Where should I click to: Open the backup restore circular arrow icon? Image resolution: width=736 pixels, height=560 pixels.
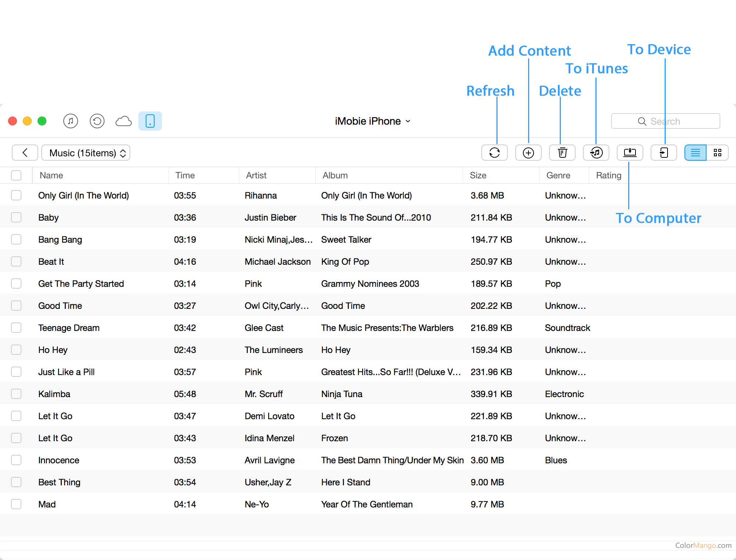click(97, 121)
